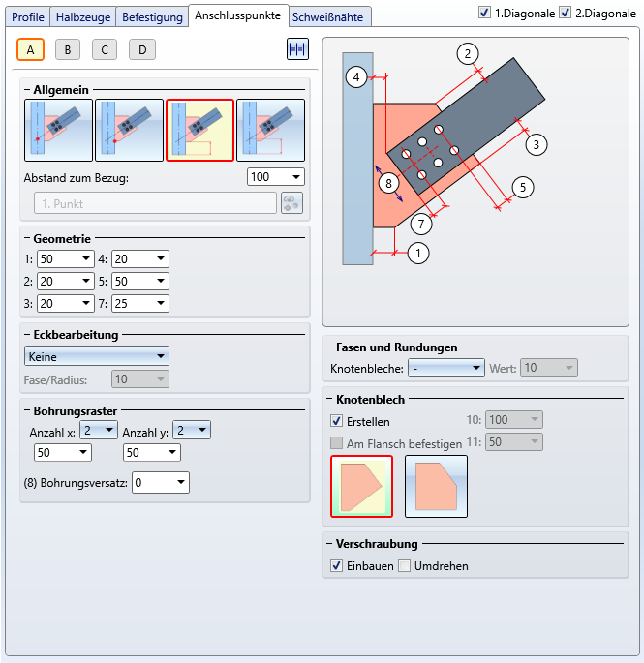Uncheck the Erstellen checkbox
644x663 pixels.
[336, 421]
